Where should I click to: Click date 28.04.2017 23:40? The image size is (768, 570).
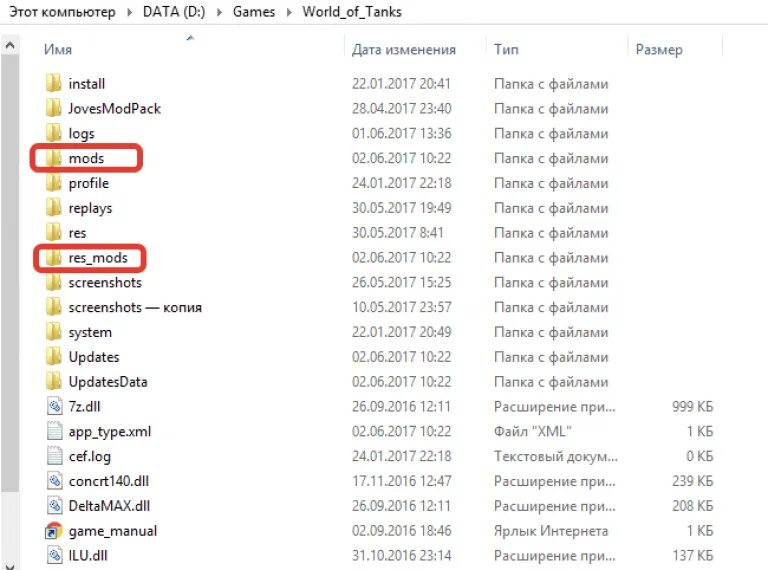tap(401, 108)
